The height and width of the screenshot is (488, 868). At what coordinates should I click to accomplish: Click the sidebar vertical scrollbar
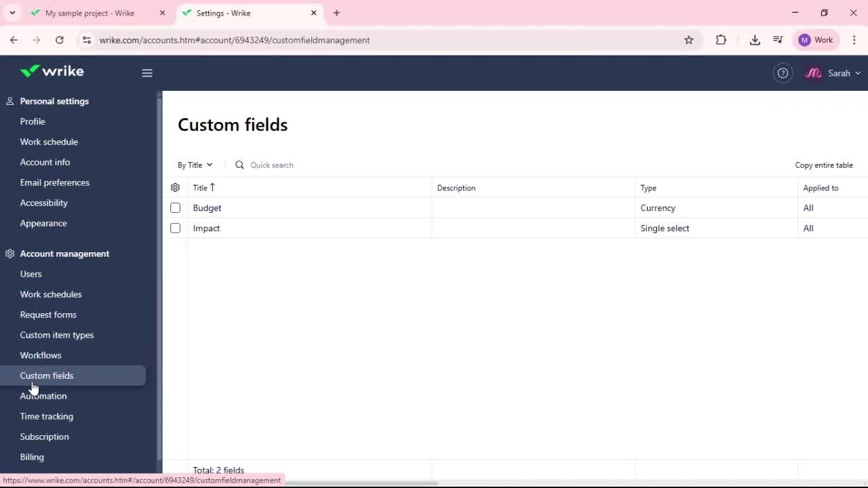tap(159, 278)
